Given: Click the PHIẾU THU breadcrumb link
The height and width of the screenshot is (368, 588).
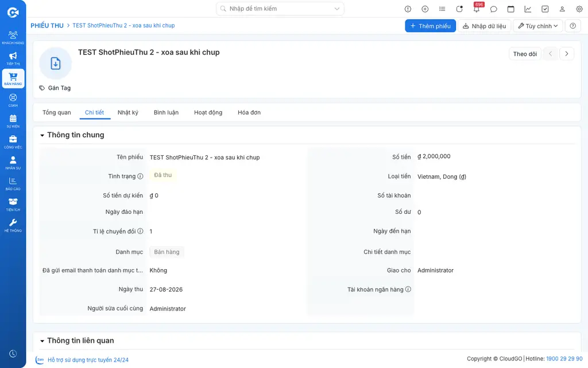Looking at the screenshot, I should [x=47, y=25].
